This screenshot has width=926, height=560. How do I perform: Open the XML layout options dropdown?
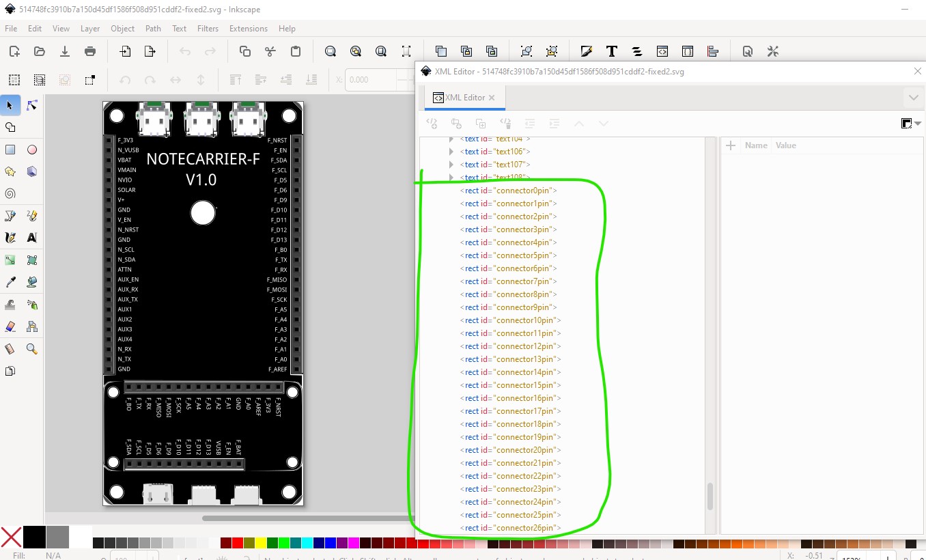tap(910, 124)
